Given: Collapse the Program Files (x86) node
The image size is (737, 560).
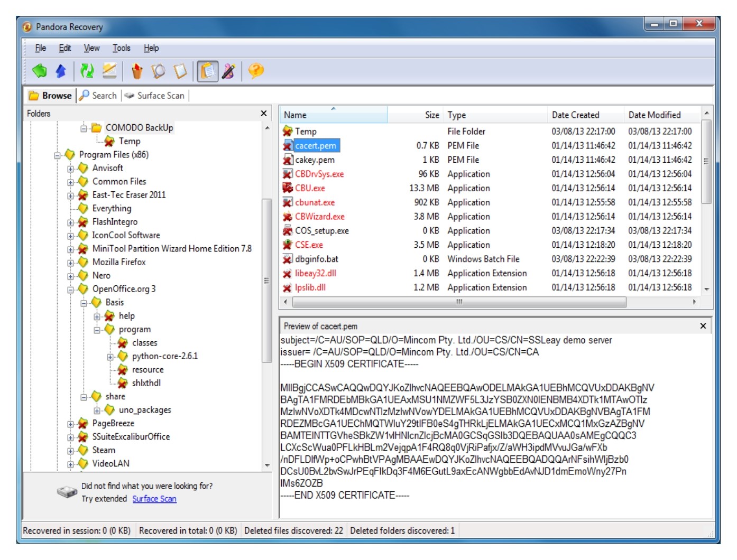Looking at the screenshot, I should pyautogui.click(x=57, y=155).
